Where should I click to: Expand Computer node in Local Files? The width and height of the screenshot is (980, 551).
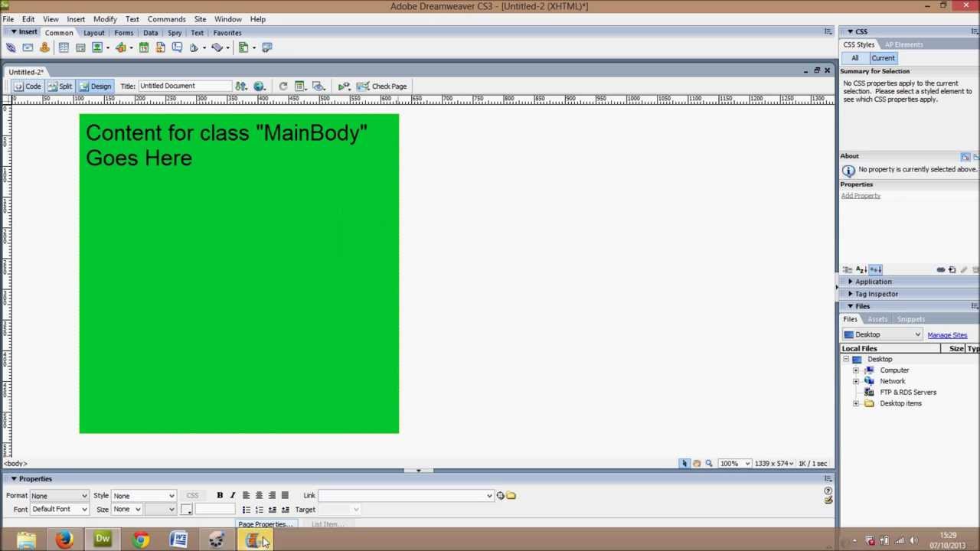pos(856,370)
